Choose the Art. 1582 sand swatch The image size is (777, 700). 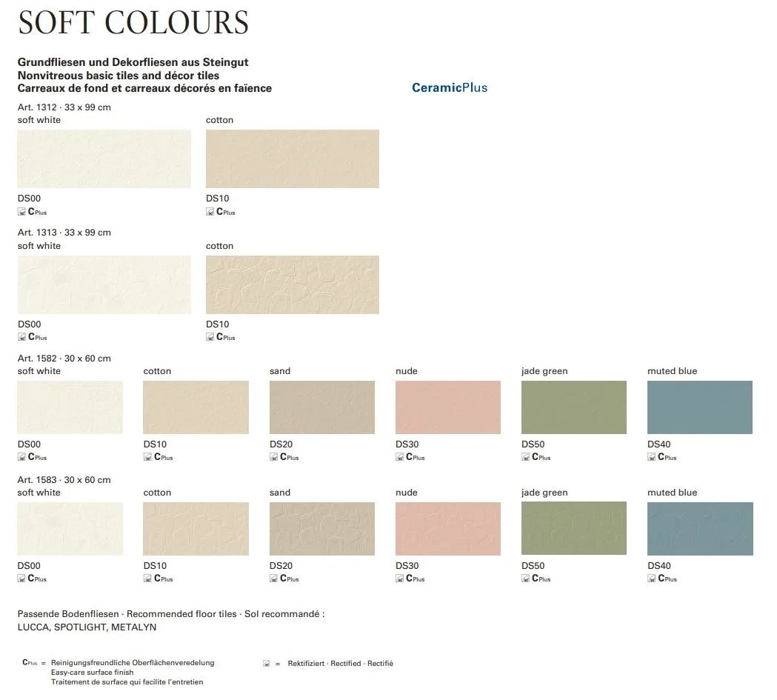pos(321,407)
